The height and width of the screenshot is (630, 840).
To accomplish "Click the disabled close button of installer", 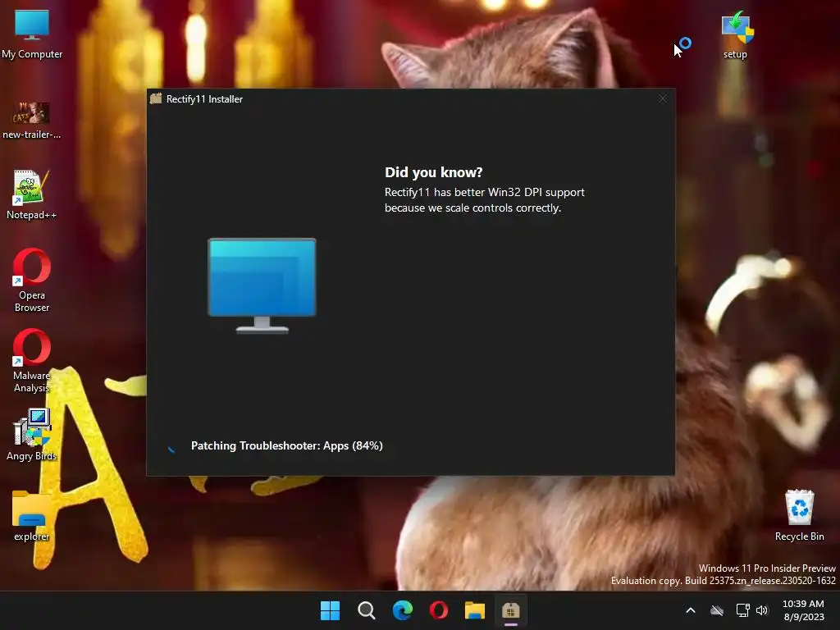I will [663, 98].
